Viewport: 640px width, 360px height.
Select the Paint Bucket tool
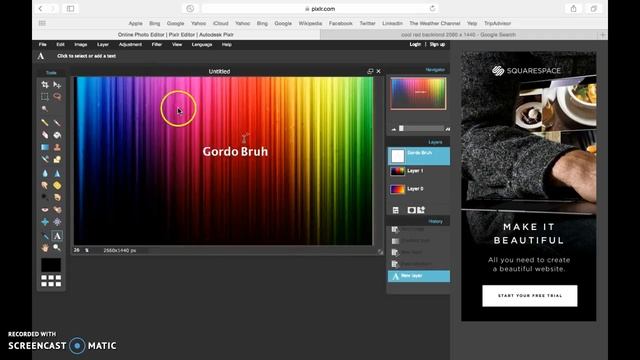pyautogui.click(x=57, y=135)
